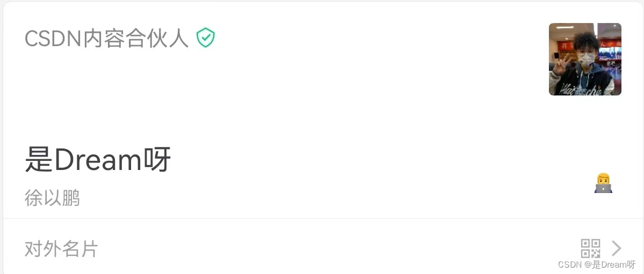Open the QR code icon
This screenshot has width=644, height=274.
click(x=590, y=248)
